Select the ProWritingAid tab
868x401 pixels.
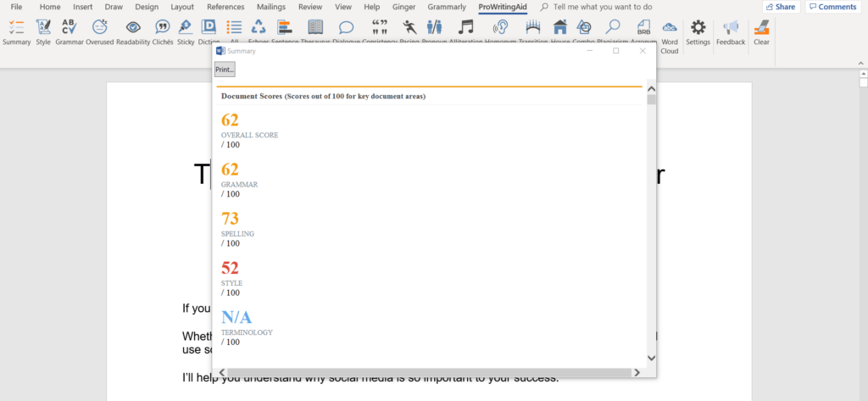click(503, 7)
